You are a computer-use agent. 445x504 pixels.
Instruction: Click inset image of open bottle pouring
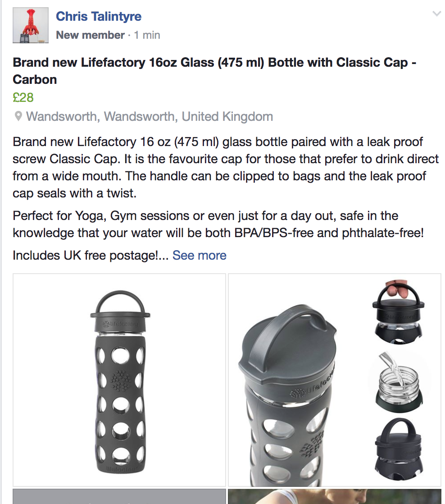click(x=396, y=377)
